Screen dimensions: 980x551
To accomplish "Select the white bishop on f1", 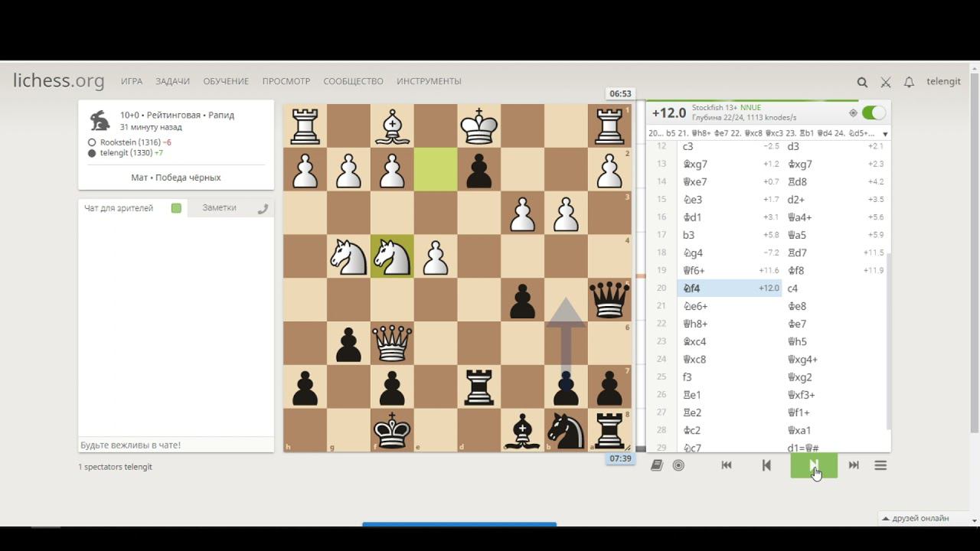I will pyautogui.click(x=392, y=125).
